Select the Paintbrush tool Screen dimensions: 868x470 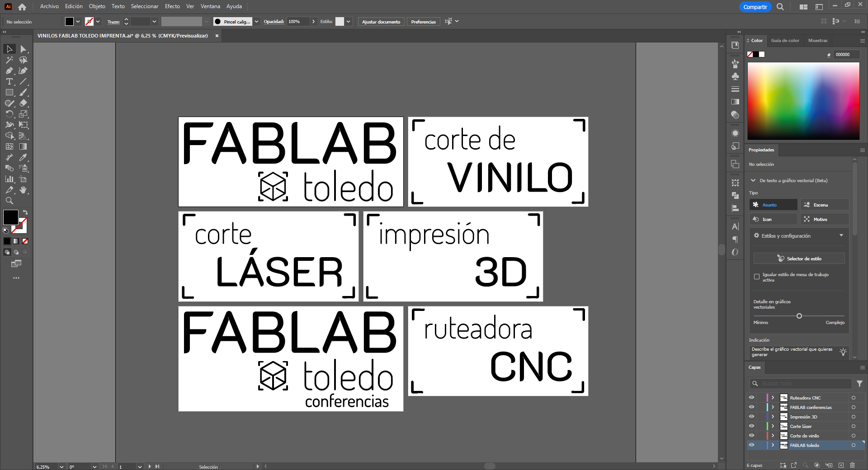[24, 92]
